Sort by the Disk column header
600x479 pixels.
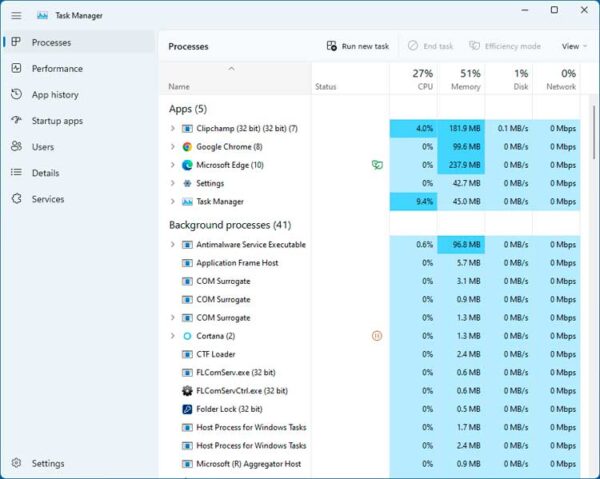(509, 79)
